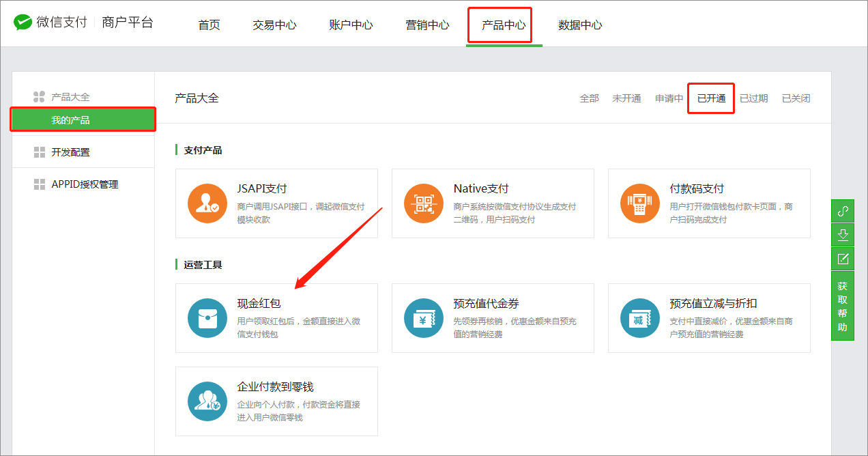868x456 pixels.
Task: Click the 预充值立减与折扣 product title
Action: [x=713, y=304]
